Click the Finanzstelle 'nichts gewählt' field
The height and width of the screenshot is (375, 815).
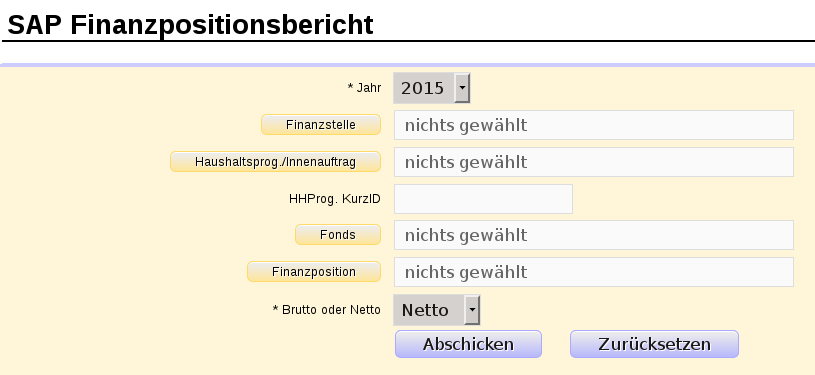point(594,125)
